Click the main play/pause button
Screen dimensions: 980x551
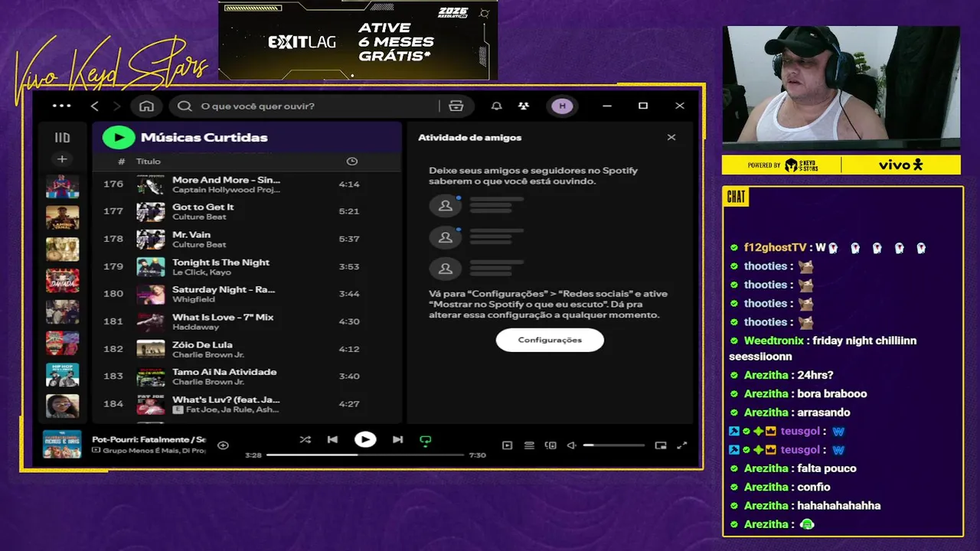coord(365,439)
